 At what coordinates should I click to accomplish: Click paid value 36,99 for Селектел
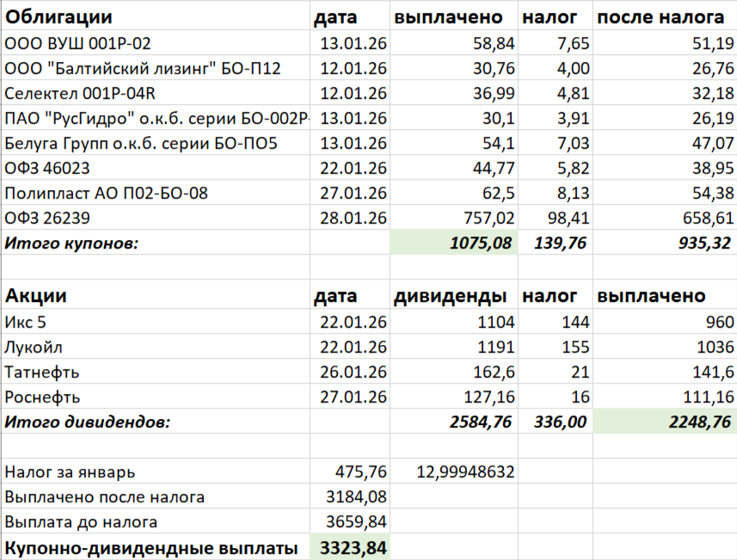(x=454, y=93)
